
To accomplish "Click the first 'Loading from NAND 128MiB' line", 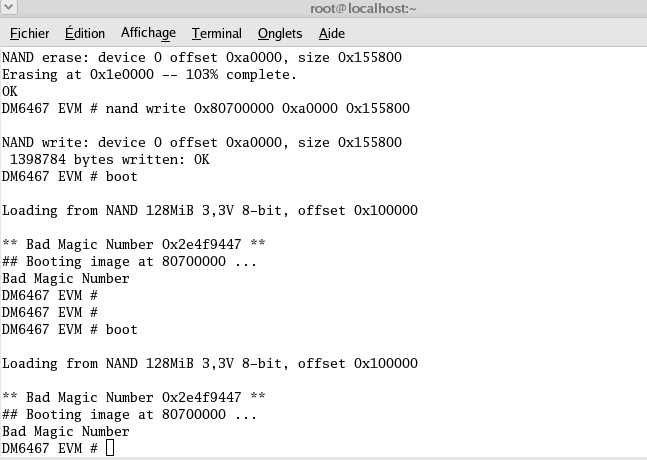I will click(210, 210).
